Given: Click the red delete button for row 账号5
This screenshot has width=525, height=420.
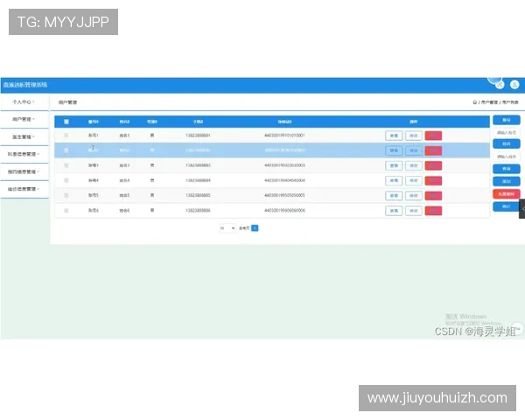Looking at the screenshot, I should (433, 195).
